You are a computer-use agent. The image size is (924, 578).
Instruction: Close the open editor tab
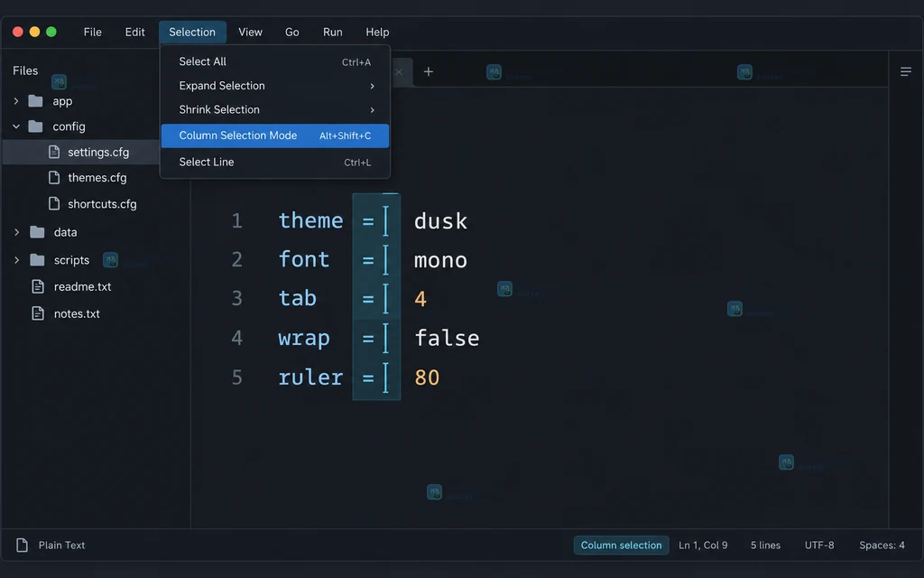(x=399, y=72)
